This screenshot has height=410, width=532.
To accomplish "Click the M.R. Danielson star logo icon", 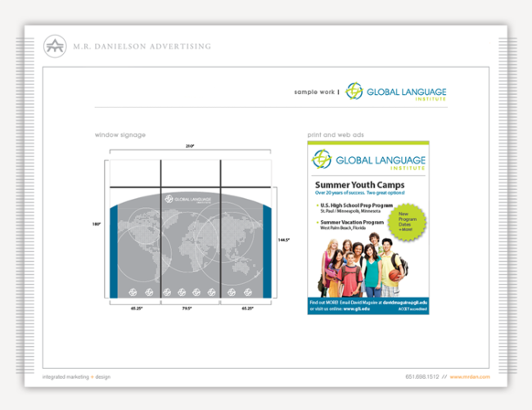I will click(55, 47).
